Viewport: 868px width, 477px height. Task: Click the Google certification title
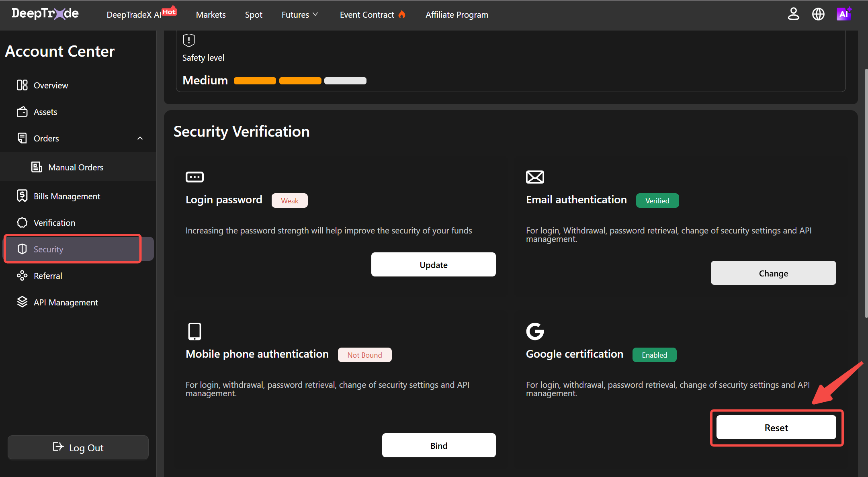[x=575, y=354]
